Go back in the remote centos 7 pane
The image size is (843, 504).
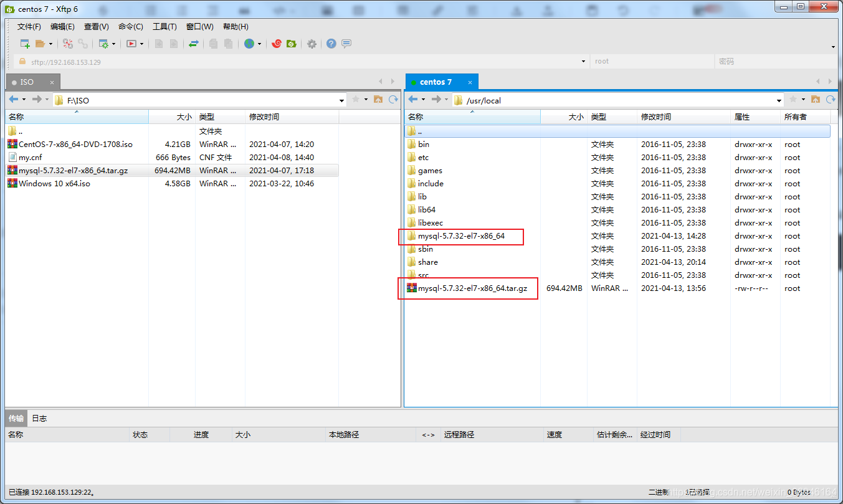point(413,100)
